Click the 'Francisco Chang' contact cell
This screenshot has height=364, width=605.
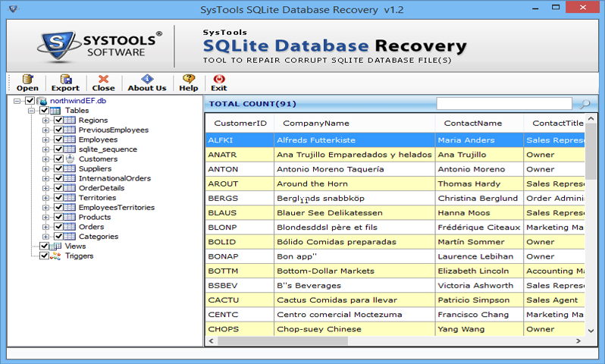coord(479,315)
